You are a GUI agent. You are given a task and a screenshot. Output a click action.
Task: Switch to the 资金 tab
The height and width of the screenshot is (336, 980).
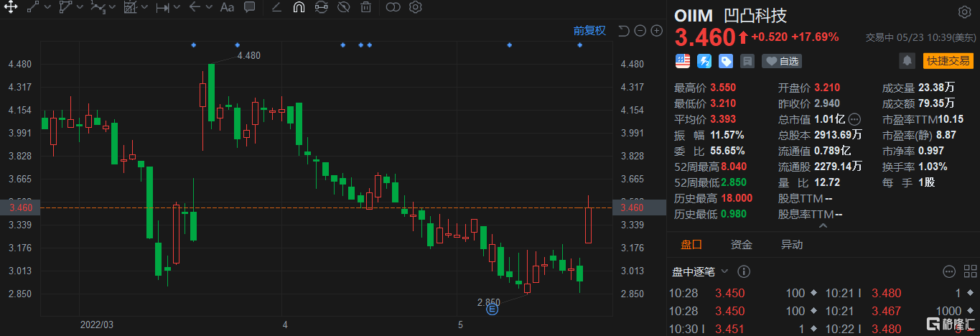point(742,245)
